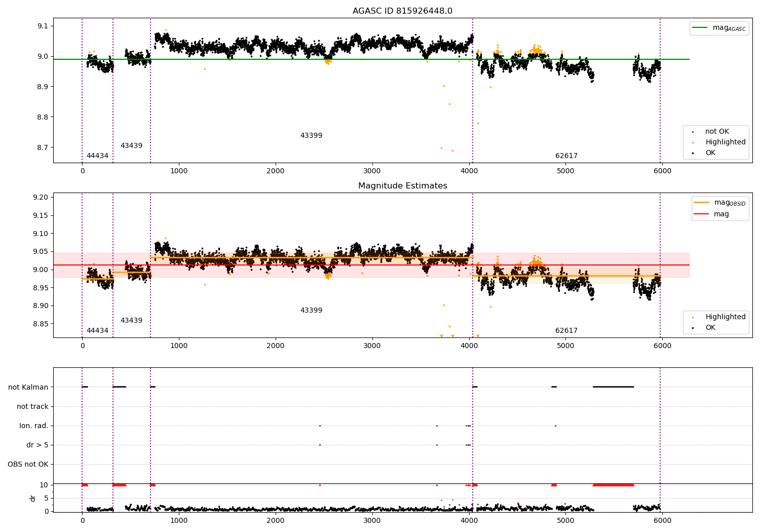Click the 8.70 mag outlier point in AGASC plot
The width and height of the screenshot is (760, 532).
click(x=441, y=148)
